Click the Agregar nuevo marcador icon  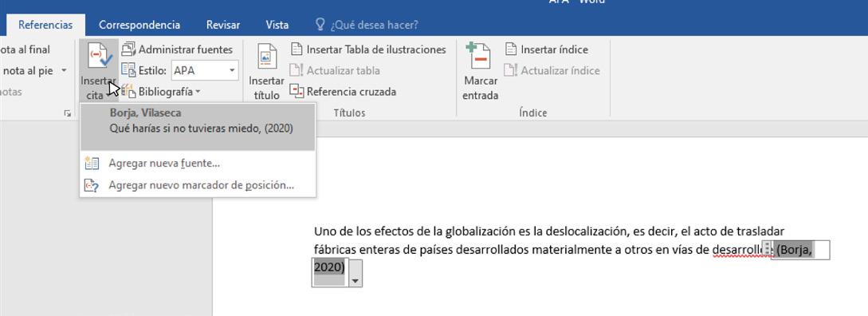point(92,185)
